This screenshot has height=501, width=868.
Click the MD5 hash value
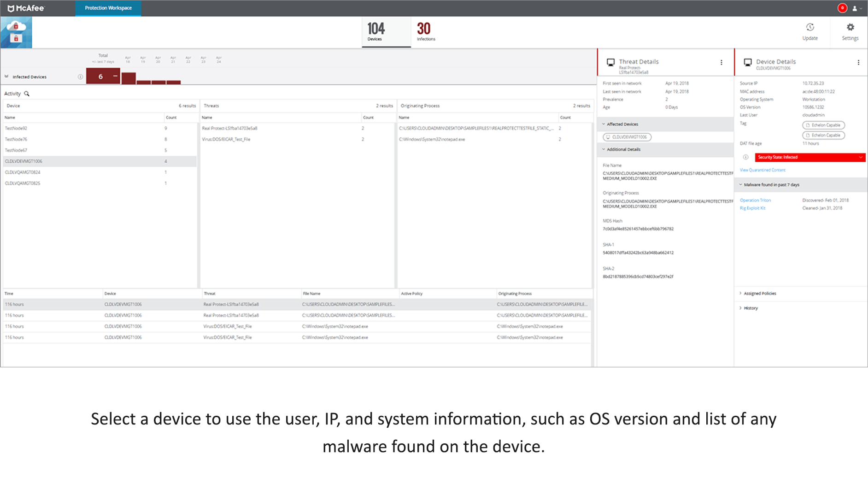pos(638,229)
